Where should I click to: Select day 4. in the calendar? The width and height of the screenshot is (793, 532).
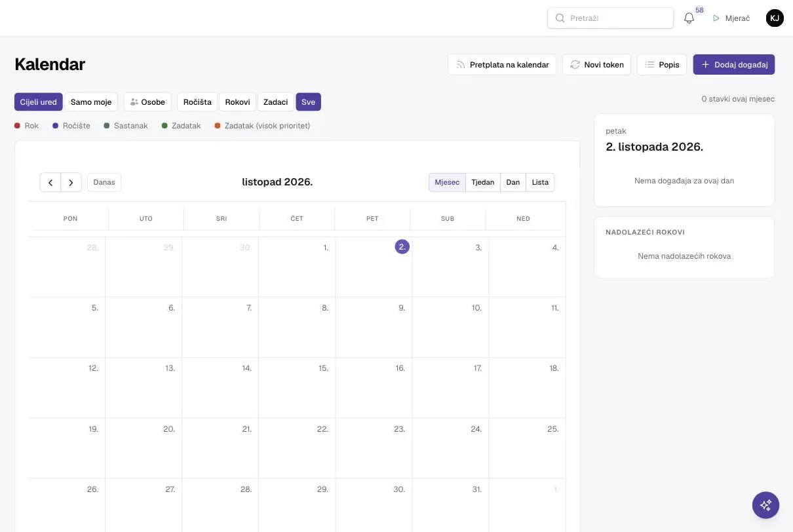pyautogui.click(x=555, y=248)
